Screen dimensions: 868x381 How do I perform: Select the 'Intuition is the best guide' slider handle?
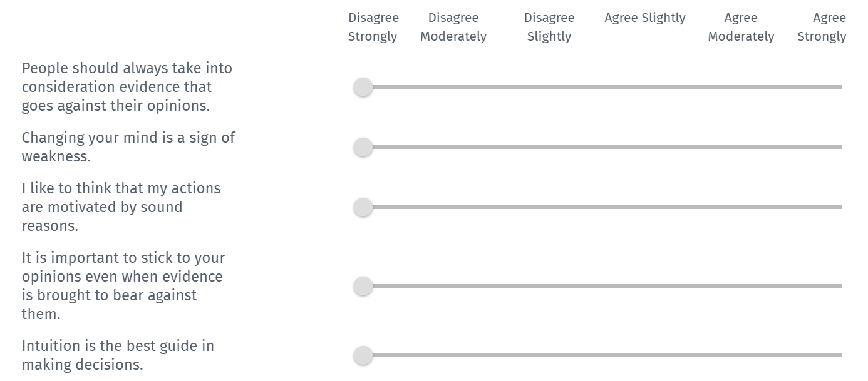click(x=363, y=356)
